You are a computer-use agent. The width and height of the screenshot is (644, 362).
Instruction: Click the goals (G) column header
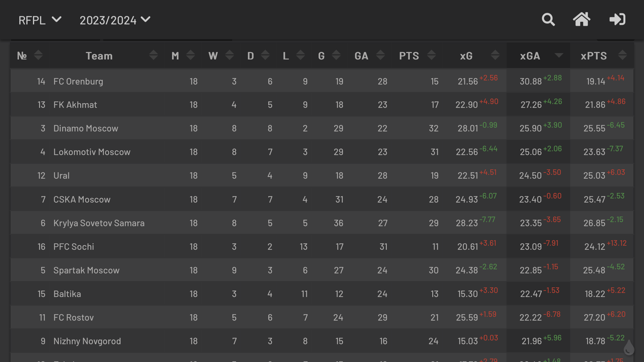(x=321, y=56)
